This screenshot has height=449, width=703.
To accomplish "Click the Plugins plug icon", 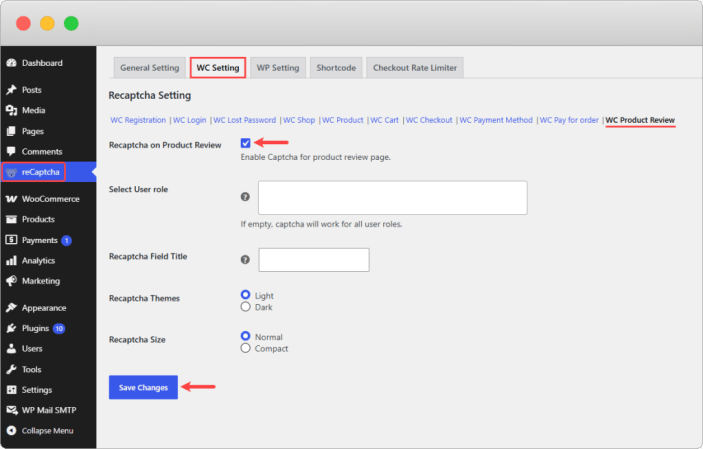I will click(x=11, y=328).
